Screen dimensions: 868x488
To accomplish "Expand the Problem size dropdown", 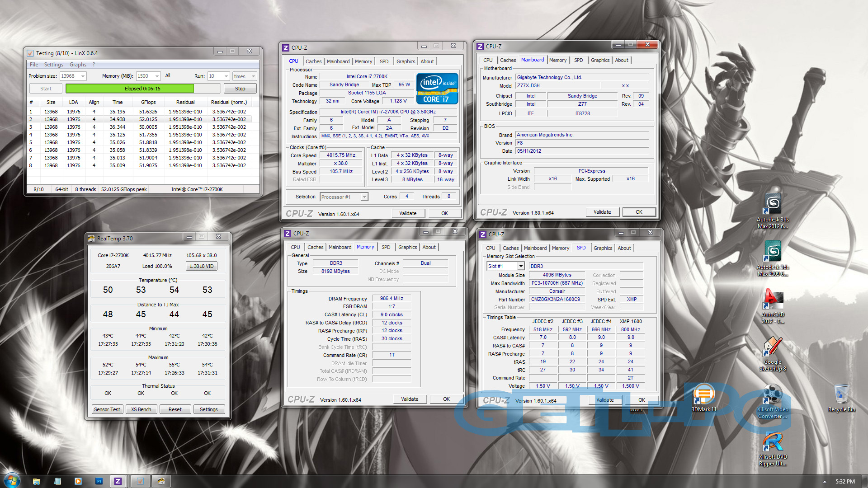I will (x=83, y=76).
